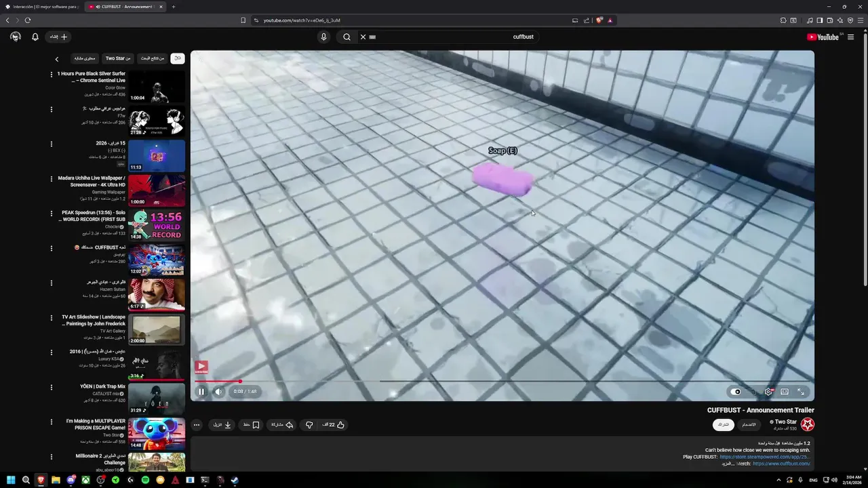Open options for Millionaire 2 Challenge video

[51, 457]
